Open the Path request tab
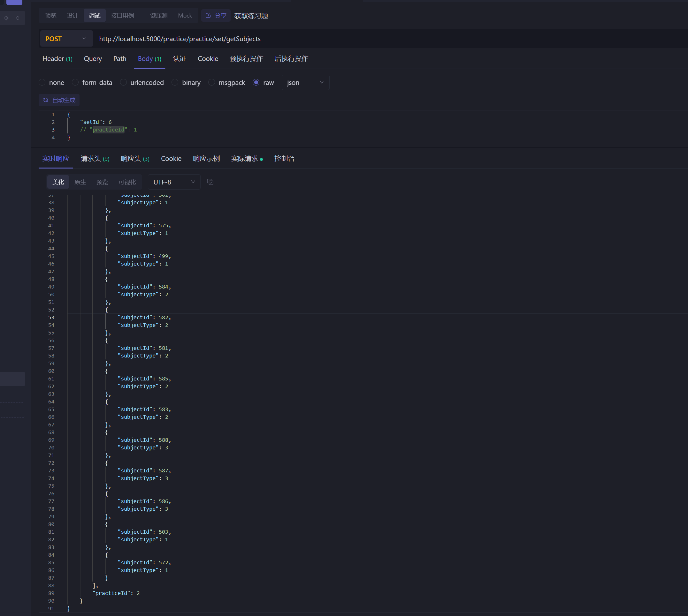 120,59
